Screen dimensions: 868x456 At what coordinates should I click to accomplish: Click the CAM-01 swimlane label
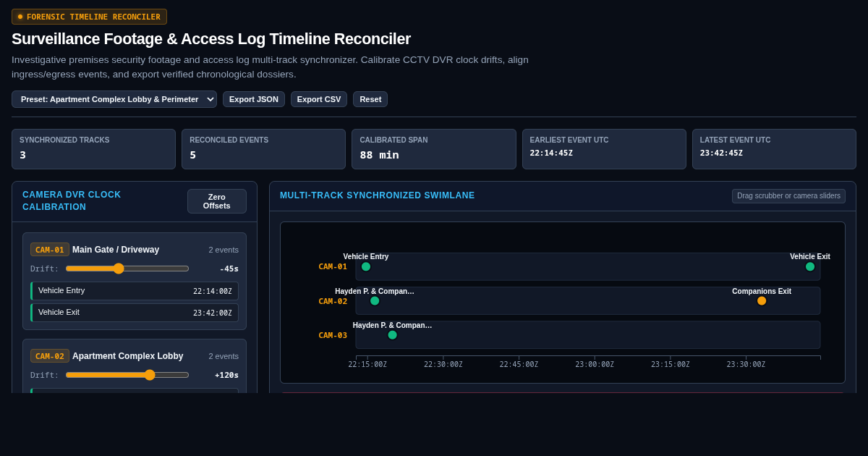333,266
